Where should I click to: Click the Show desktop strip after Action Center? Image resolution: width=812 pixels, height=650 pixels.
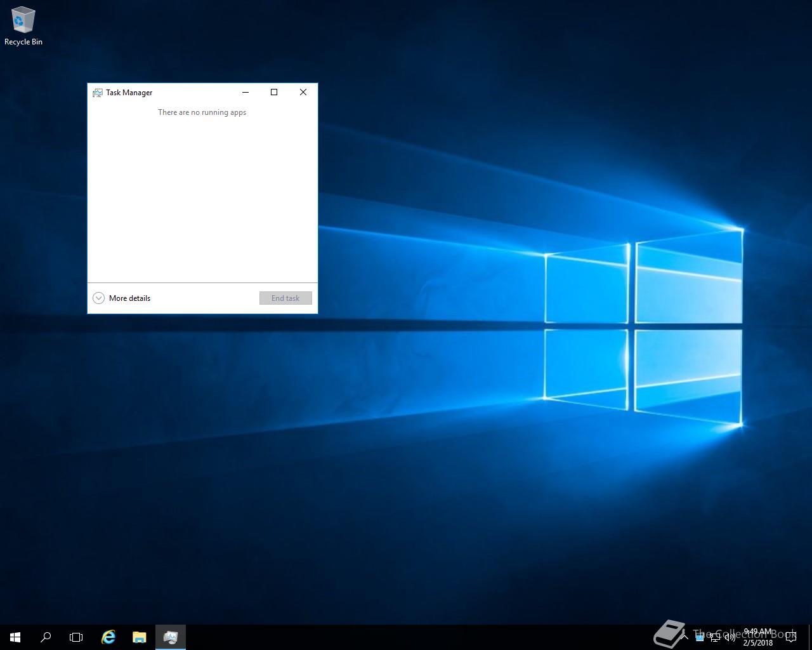pyautogui.click(x=810, y=637)
